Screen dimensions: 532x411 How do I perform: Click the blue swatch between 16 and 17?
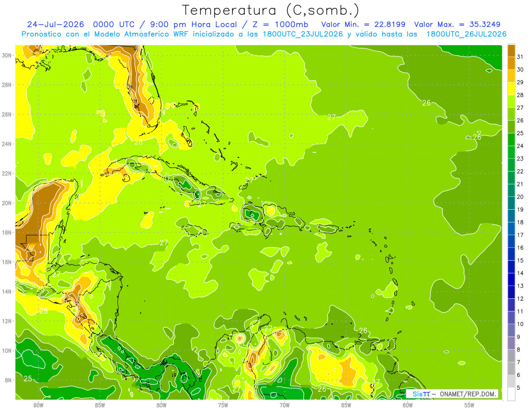(511, 241)
